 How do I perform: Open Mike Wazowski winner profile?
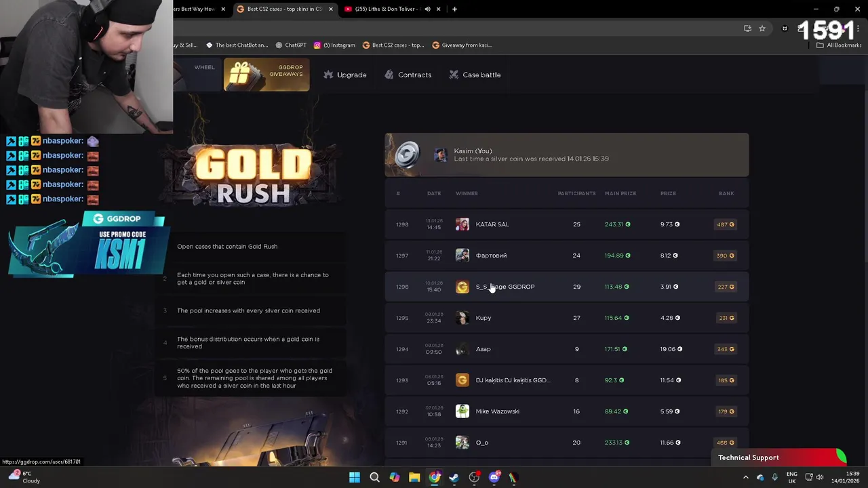(x=497, y=411)
